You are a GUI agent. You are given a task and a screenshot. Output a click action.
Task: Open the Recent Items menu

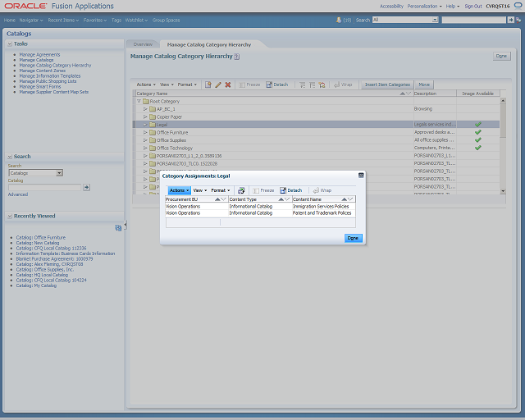[63, 20]
